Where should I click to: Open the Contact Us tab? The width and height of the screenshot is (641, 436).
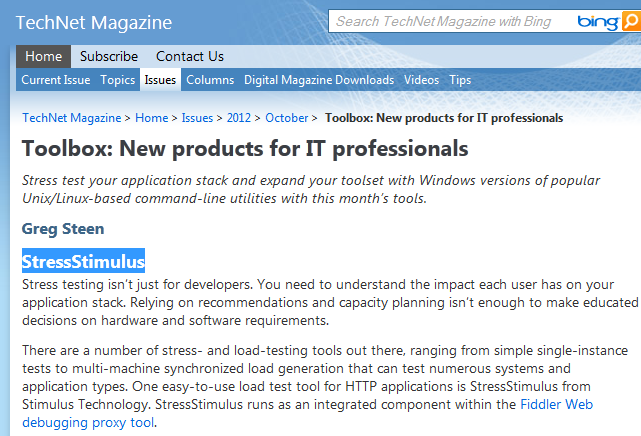[x=190, y=56]
